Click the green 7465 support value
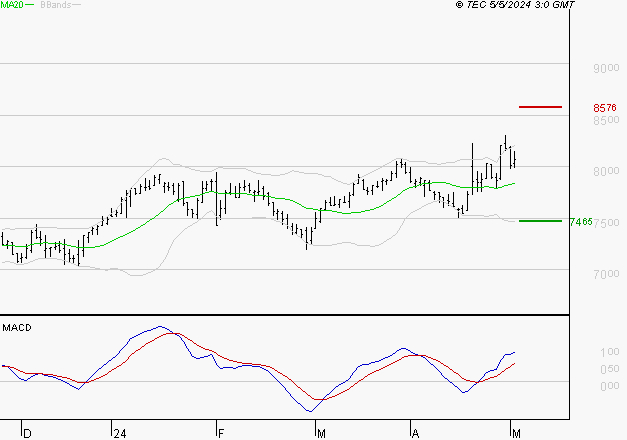This screenshot has width=627, height=440. point(581,222)
